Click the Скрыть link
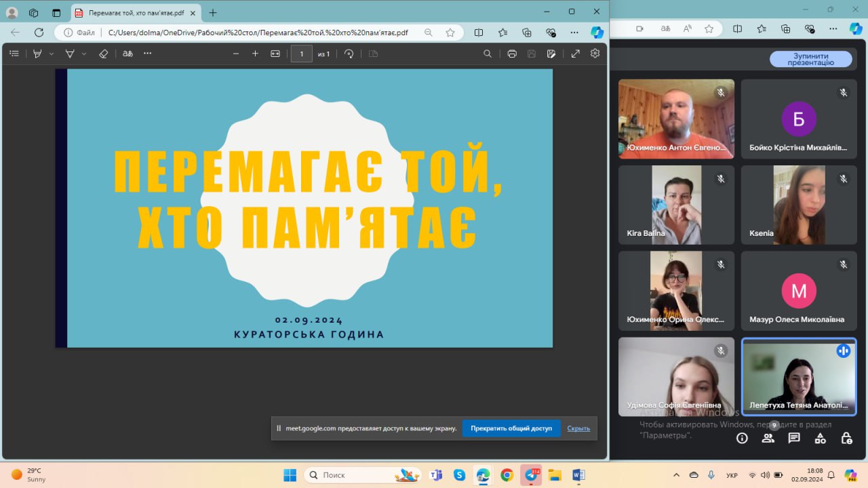This screenshot has width=868, height=488. 578,428
